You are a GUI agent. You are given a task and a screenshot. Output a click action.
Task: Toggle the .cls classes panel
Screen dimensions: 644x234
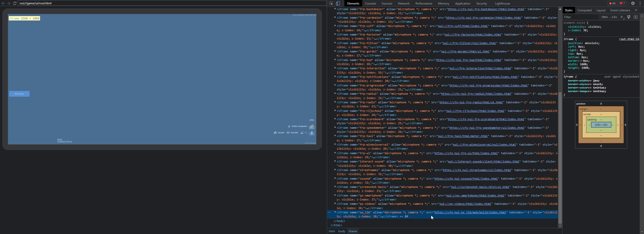click(614, 17)
